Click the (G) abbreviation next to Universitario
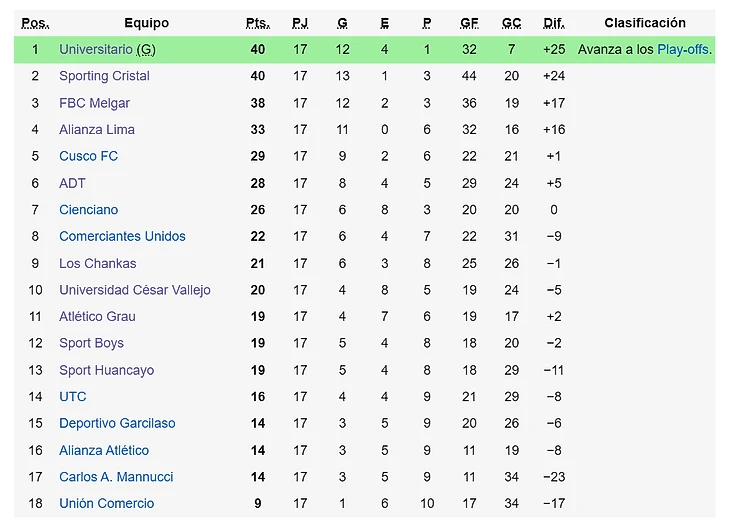The image size is (730, 525). tap(146, 49)
